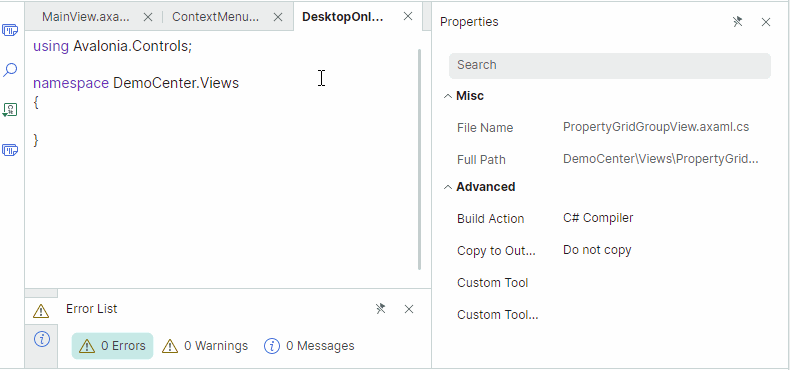
Task: Select the info circle icon in the bottom panel strip
Action: point(42,339)
